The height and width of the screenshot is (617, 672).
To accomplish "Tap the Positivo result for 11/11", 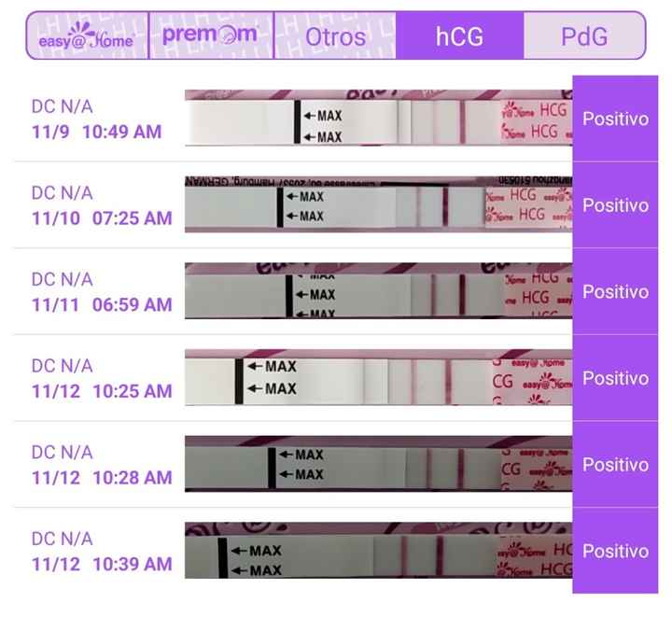I will [615, 292].
